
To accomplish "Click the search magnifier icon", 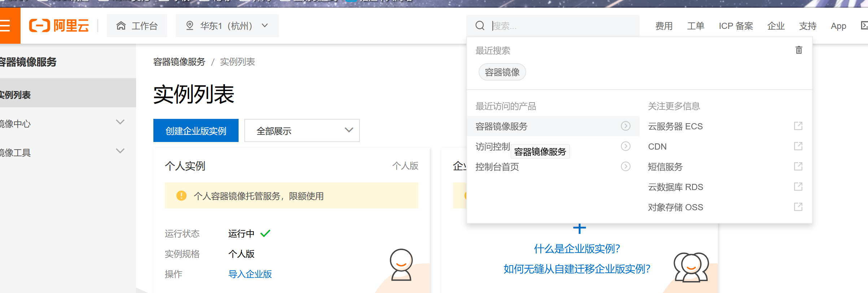I will coord(480,26).
